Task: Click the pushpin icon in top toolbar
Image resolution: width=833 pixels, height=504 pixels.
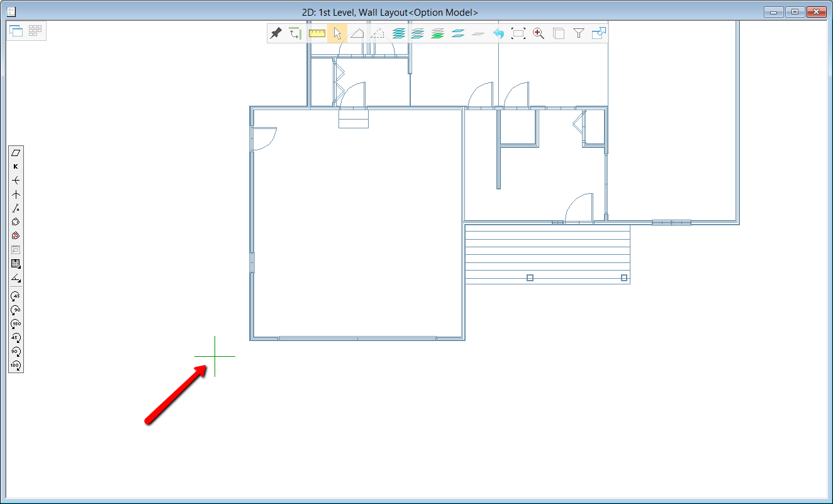Action: [276, 33]
